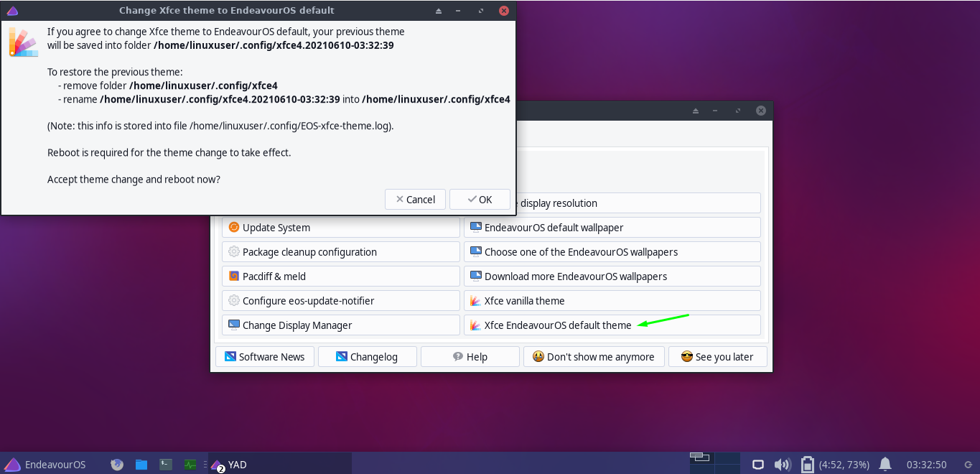Viewport: 980px width, 474px height.
Task: Close the Change Xfce theme dialog
Action: click(x=504, y=11)
